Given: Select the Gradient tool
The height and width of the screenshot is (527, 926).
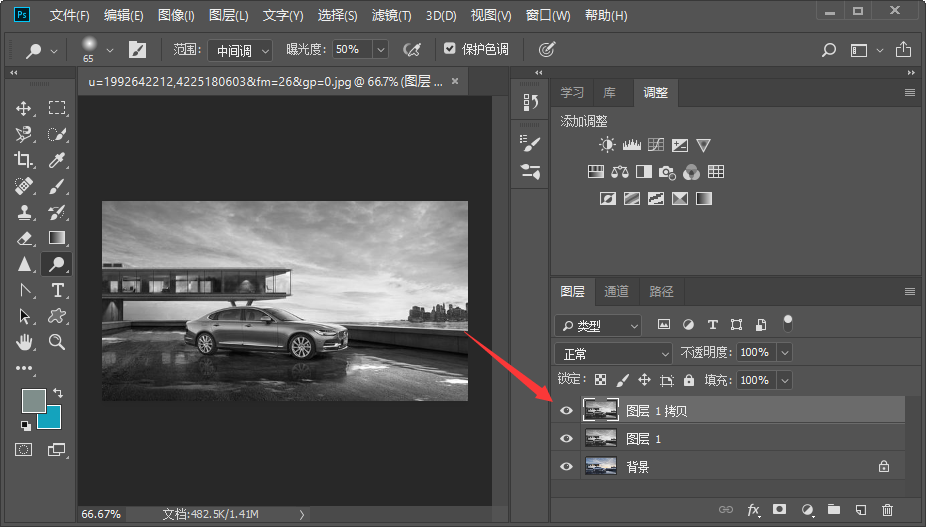Looking at the screenshot, I should (x=57, y=238).
